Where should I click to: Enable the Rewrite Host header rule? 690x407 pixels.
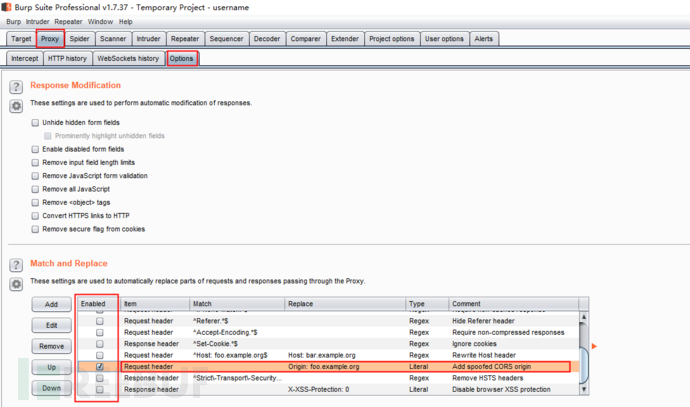pos(98,355)
